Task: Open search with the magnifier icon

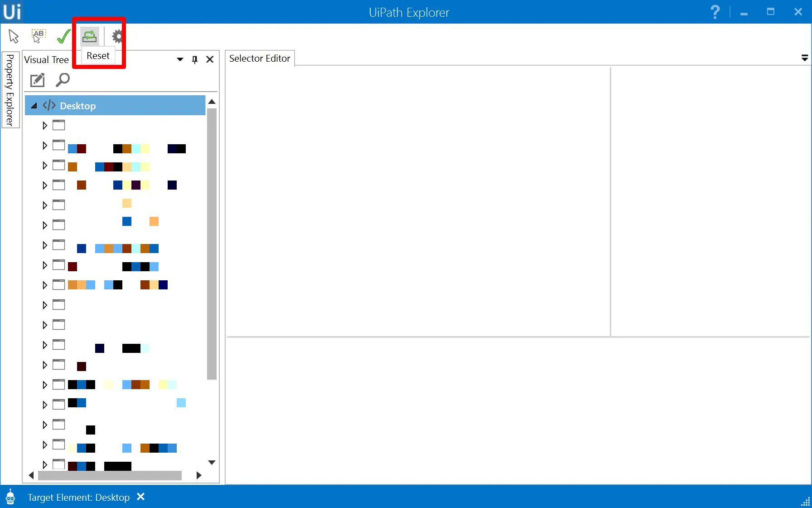Action: 63,80
